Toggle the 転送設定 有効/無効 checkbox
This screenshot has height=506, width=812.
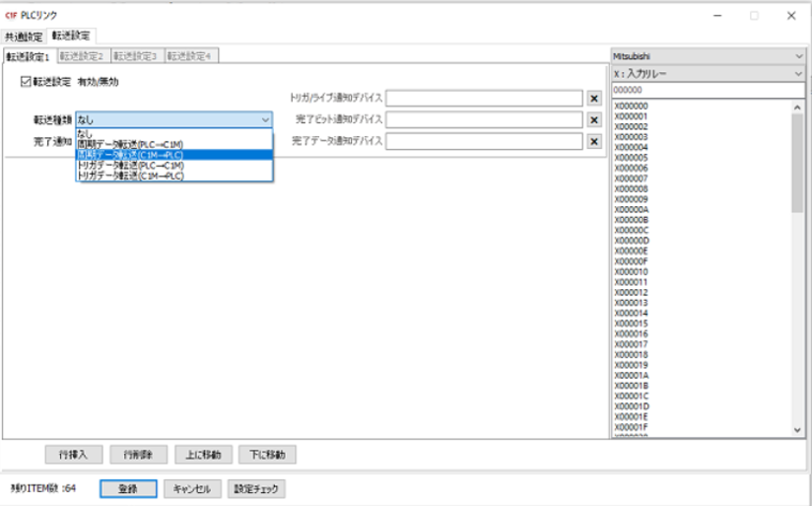pyautogui.click(x=26, y=82)
